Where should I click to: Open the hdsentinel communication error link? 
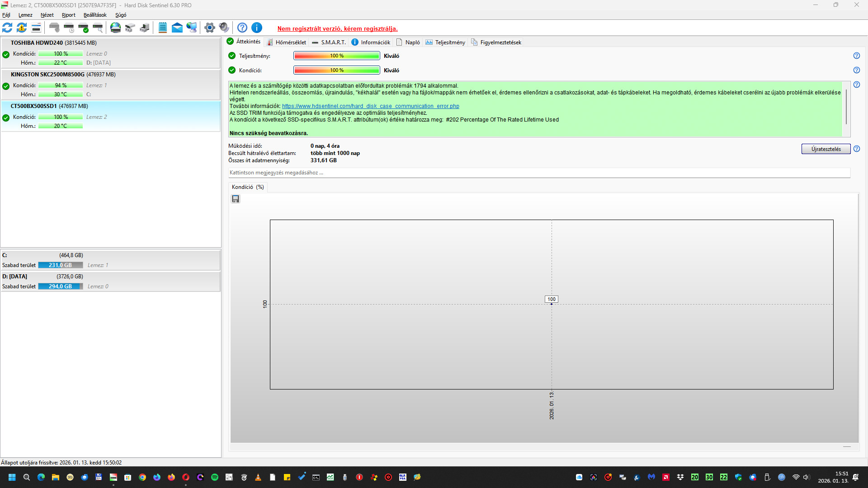click(x=370, y=106)
